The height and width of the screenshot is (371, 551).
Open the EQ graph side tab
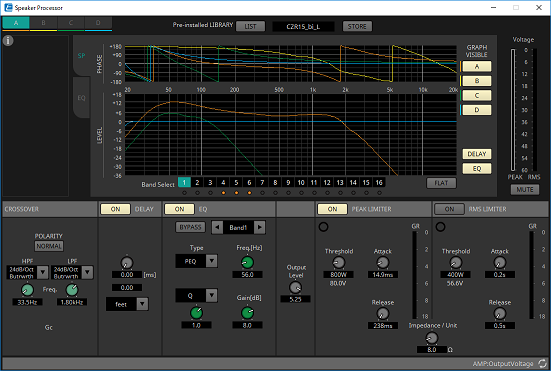[81, 98]
